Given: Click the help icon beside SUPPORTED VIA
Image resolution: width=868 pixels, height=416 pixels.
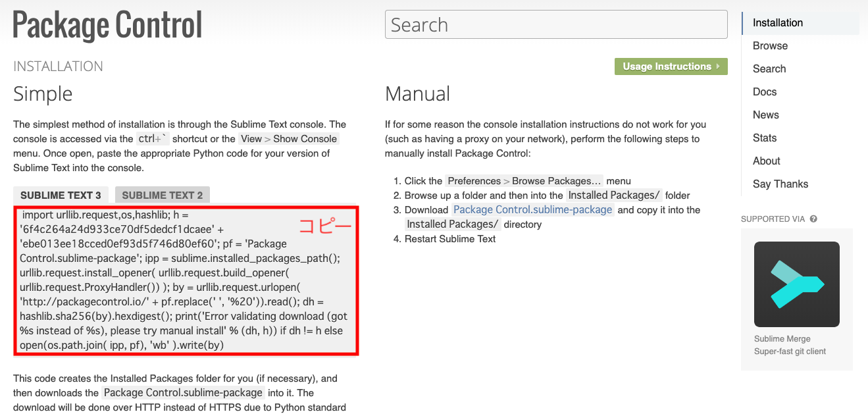Looking at the screenshot, I should click(813, 219).
